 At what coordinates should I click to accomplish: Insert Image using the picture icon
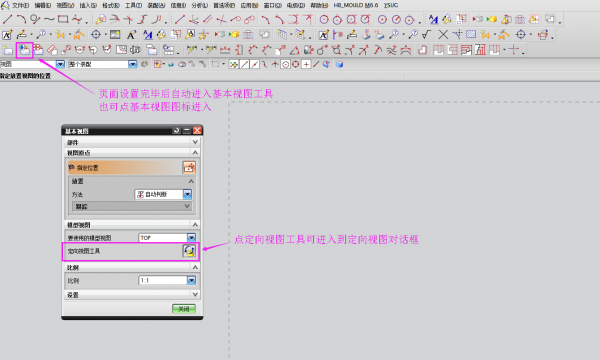click(x=115, y=35)
